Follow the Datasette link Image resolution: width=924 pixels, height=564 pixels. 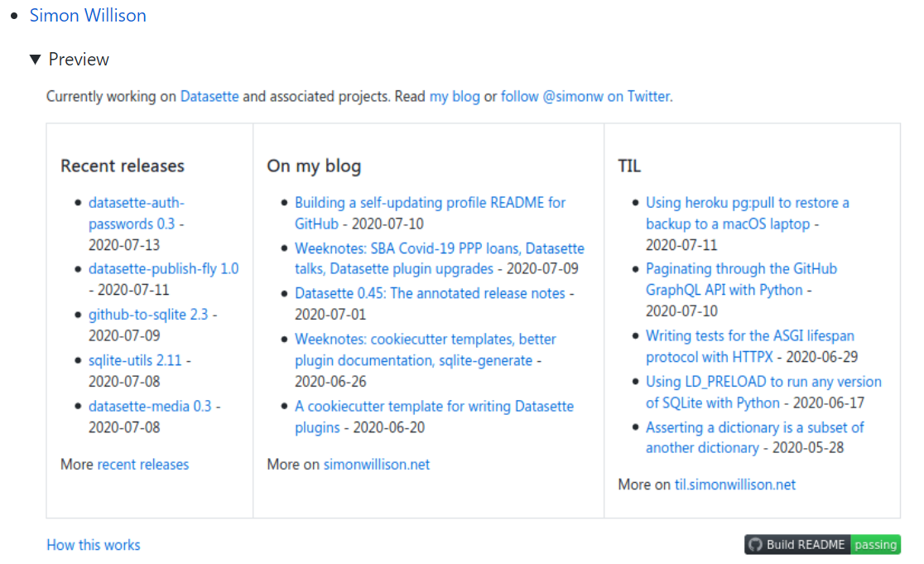[209, 96]
